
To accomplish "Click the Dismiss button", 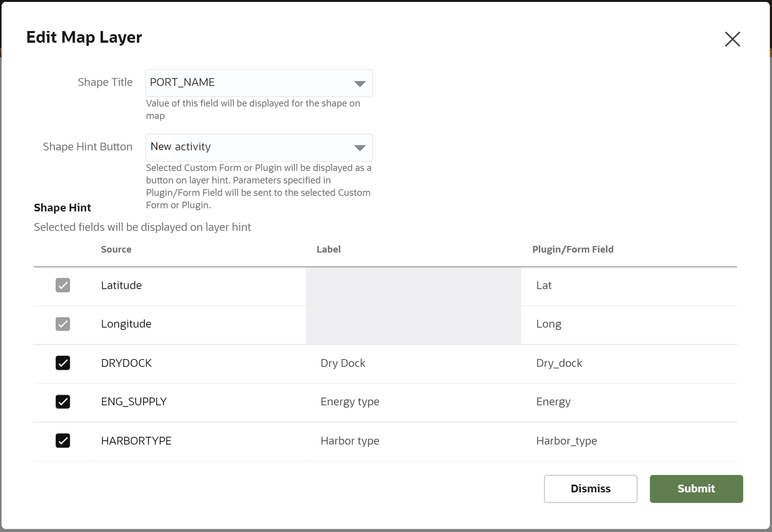I will 590,489.
